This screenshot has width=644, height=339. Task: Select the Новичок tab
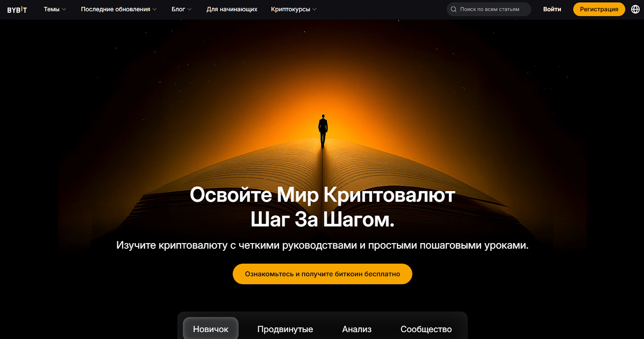211,329
